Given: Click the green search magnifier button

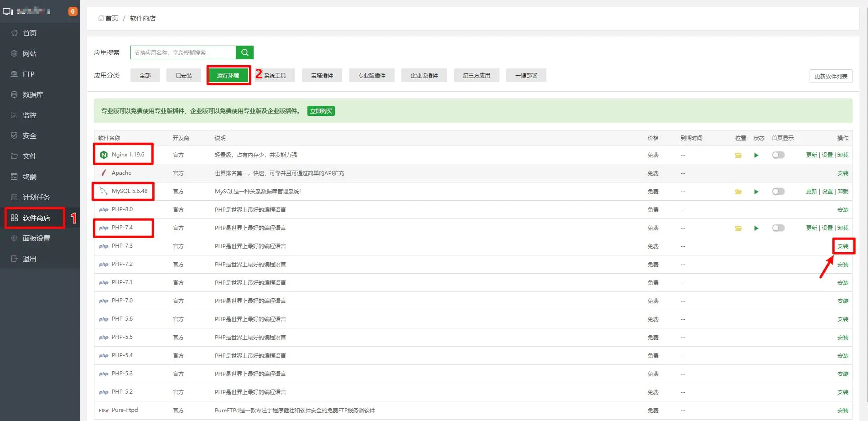Looking at the screenshot, I should point(244,52).
